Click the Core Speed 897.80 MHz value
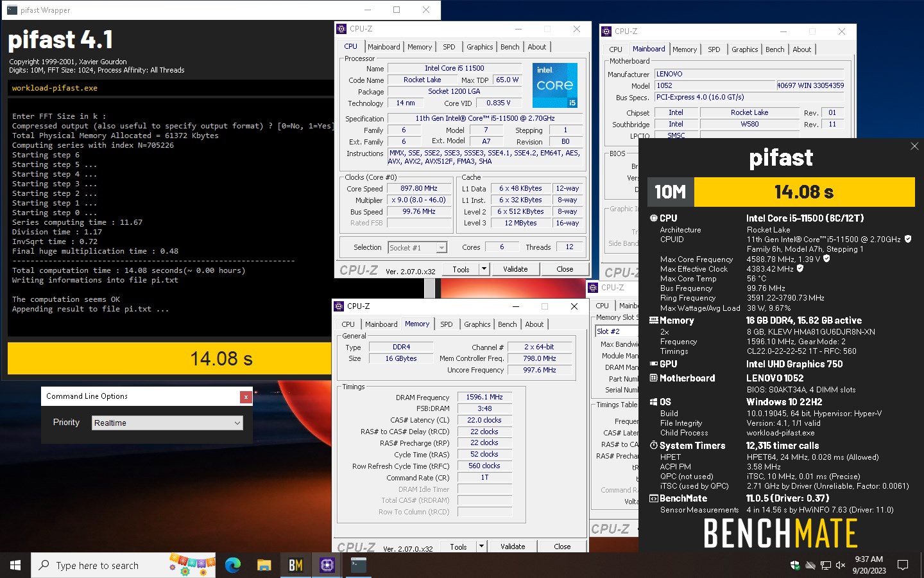The height and width of the screenshot is (578, 924). 419,189
